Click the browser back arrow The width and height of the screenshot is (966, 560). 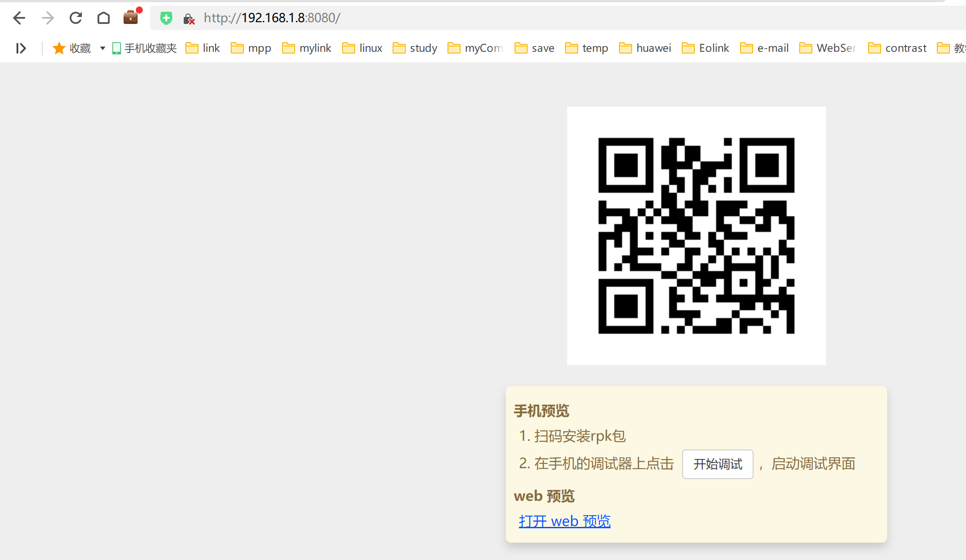click(x=19, y=18)
